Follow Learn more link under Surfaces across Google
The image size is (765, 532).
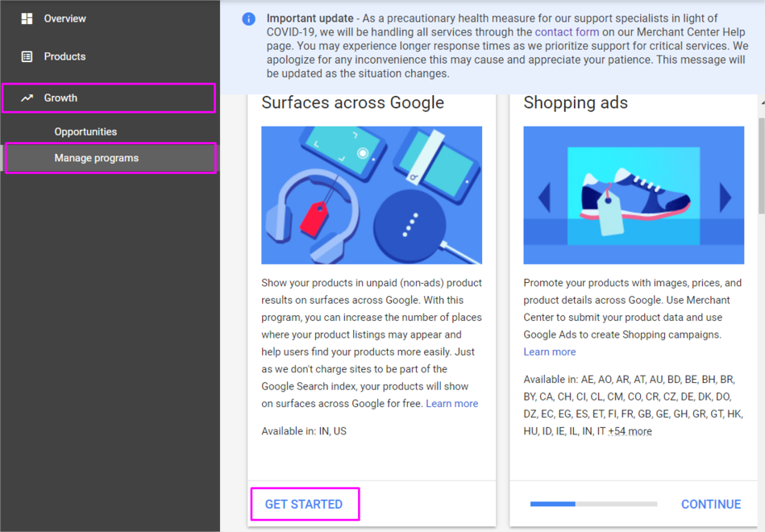click(x=451, y=403)
